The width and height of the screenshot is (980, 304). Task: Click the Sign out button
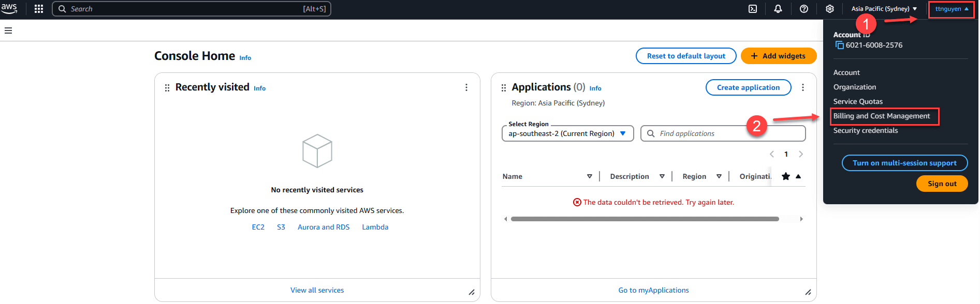point(942,184)
